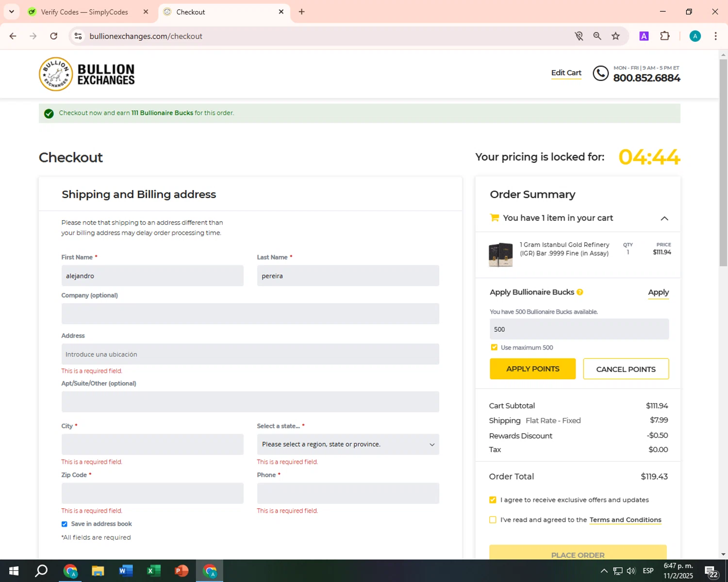Click the CANCEL POINTS button
This screenshot has height=582, width=728.
click(626, 369)
